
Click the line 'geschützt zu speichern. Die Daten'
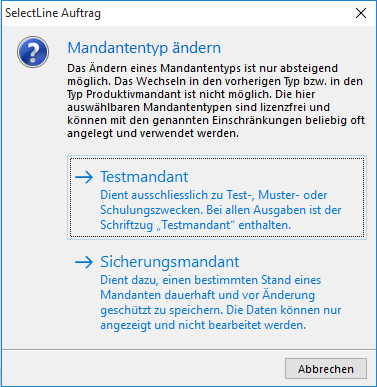click(x=221, y=310)
